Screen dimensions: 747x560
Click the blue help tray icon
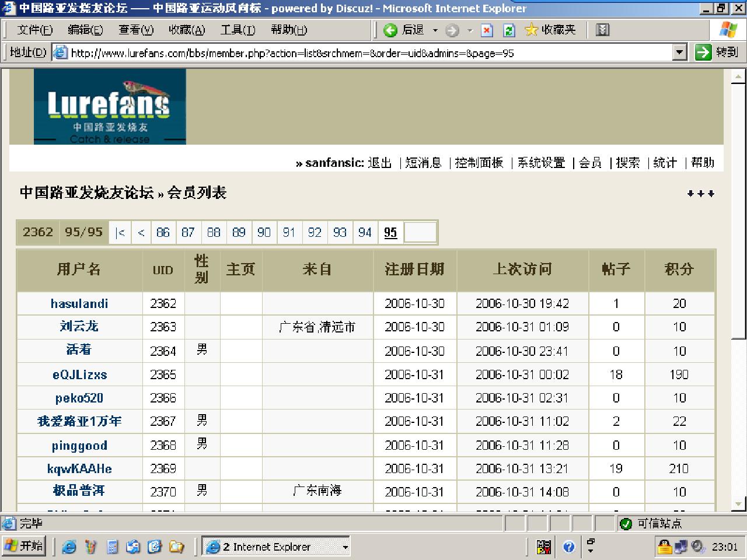coord(569,547)
